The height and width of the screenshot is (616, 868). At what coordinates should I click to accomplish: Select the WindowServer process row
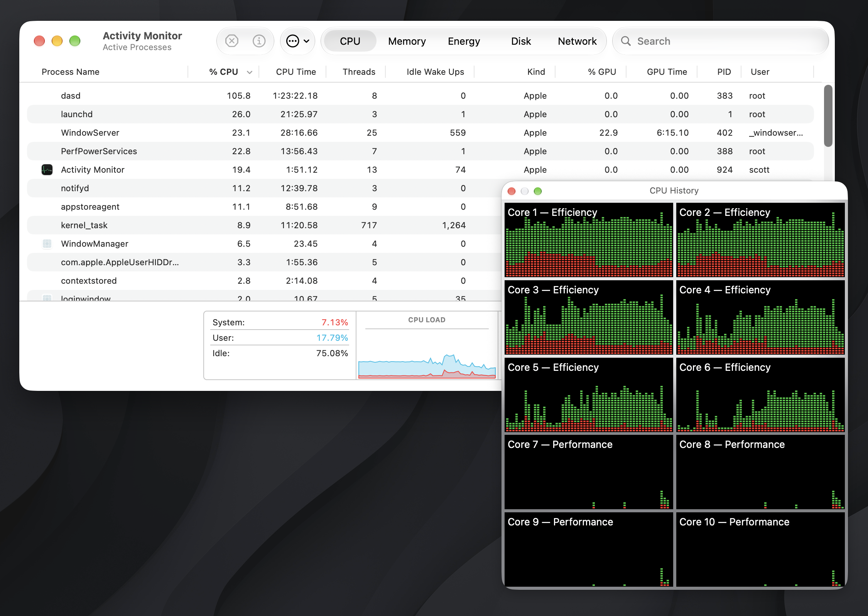point(420,133)
